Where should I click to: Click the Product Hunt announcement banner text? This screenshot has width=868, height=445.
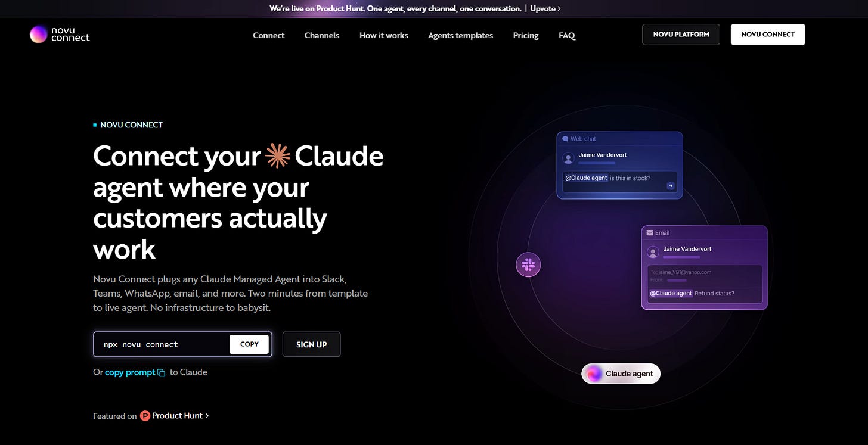(395, 8)
